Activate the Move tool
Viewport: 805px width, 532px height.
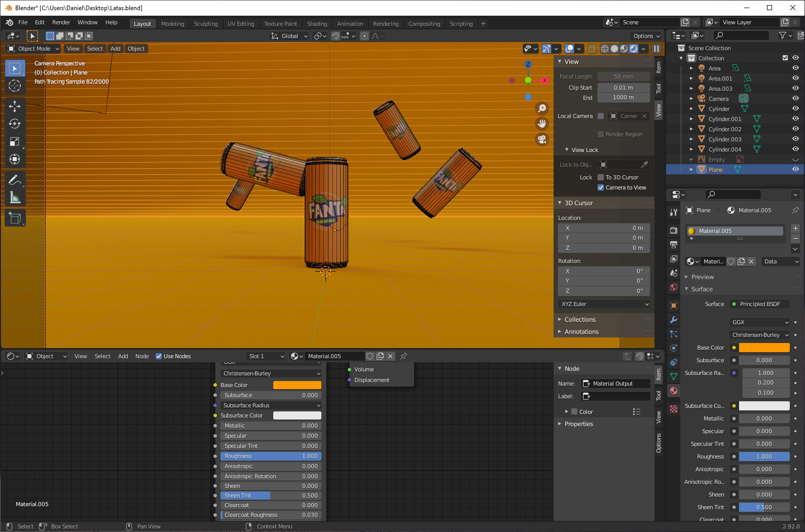click(x=15, y=105)
